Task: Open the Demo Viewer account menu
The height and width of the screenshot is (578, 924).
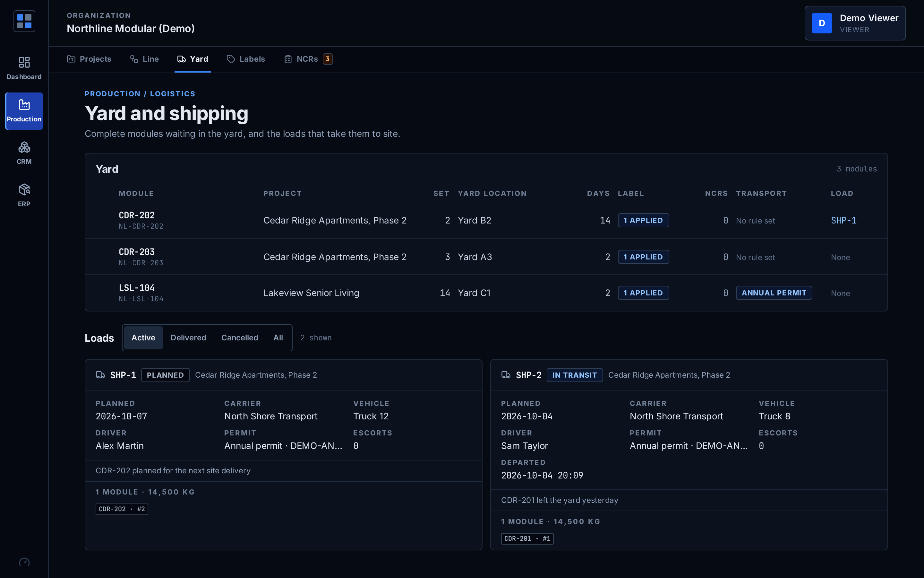Action: click(855, 23)
